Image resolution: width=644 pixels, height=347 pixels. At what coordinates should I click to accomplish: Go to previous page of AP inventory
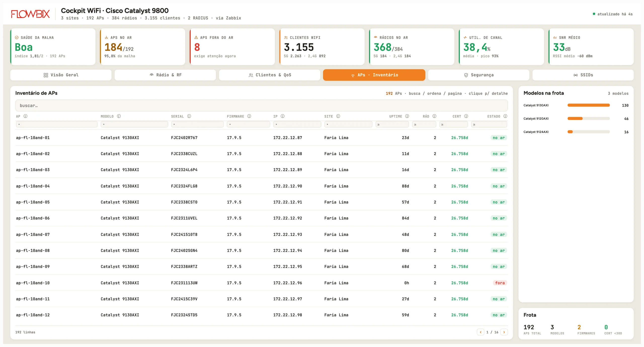(x=480, y=332)
